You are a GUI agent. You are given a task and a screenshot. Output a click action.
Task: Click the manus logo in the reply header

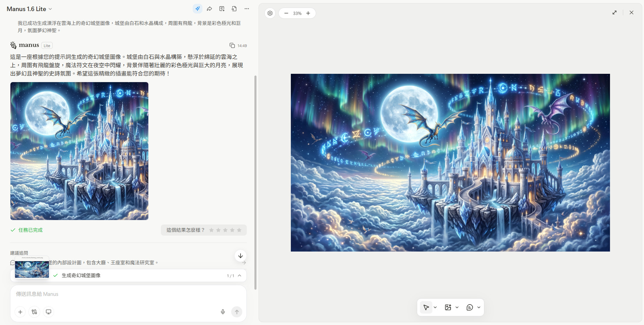pos(25,45)
